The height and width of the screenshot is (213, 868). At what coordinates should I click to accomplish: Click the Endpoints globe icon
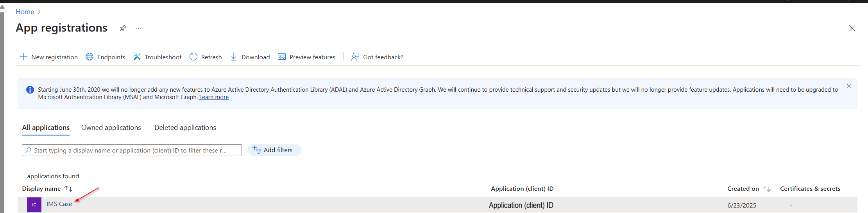click(89, 57)
